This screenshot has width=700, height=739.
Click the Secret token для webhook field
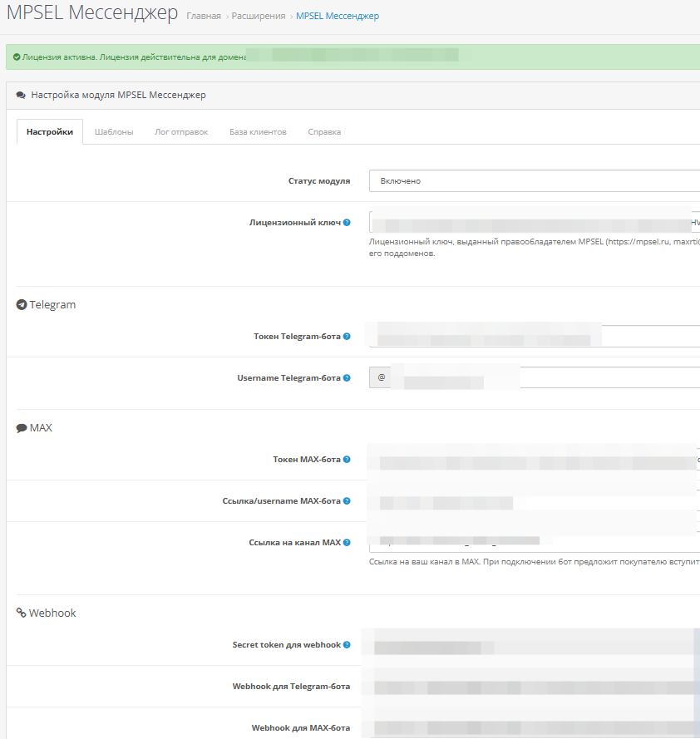[x=534, y=645]
